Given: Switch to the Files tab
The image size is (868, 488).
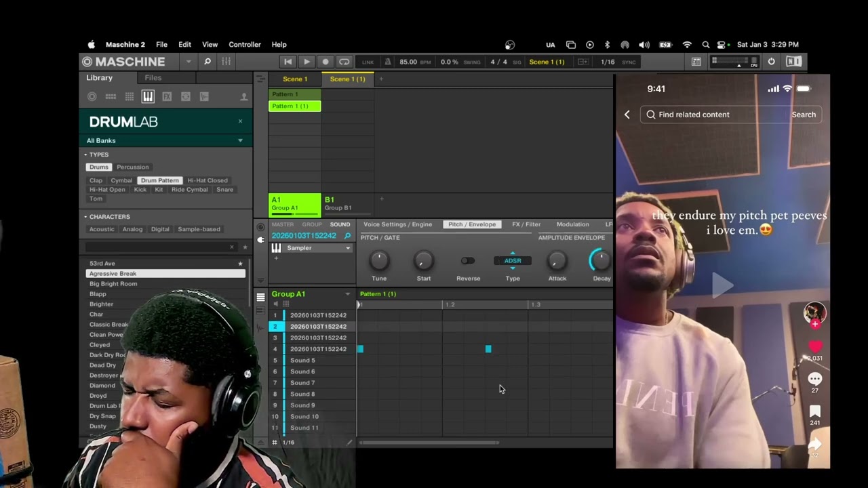Looking at the screenshot, I should pos(153,78).
